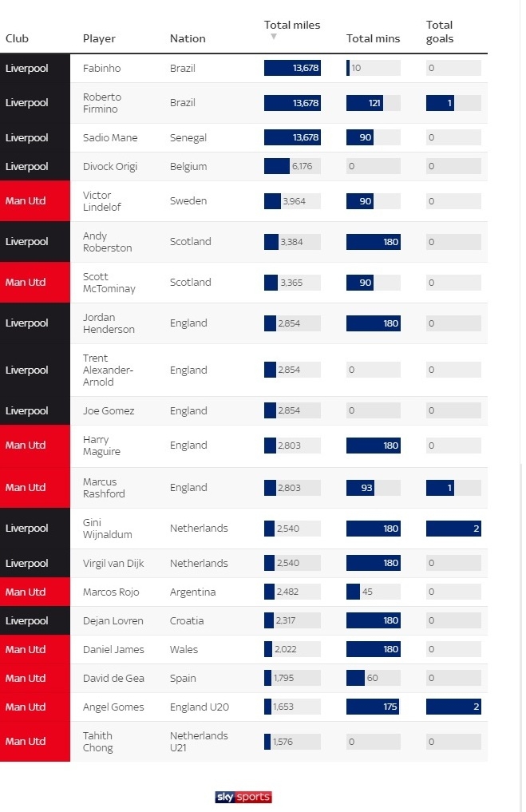Click Marcus Rashford's total mins bar

(361, 488)
